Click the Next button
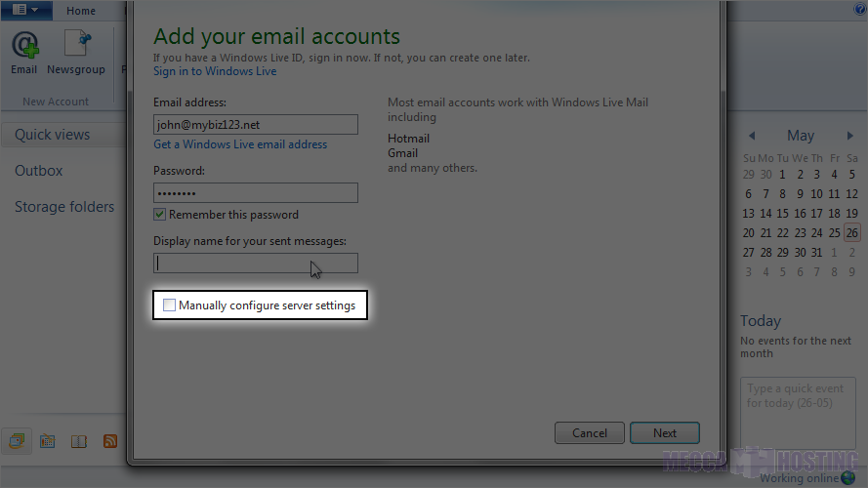Image resolution: width=868 pixels, height=488 pixels. click(x=664, y=432)
